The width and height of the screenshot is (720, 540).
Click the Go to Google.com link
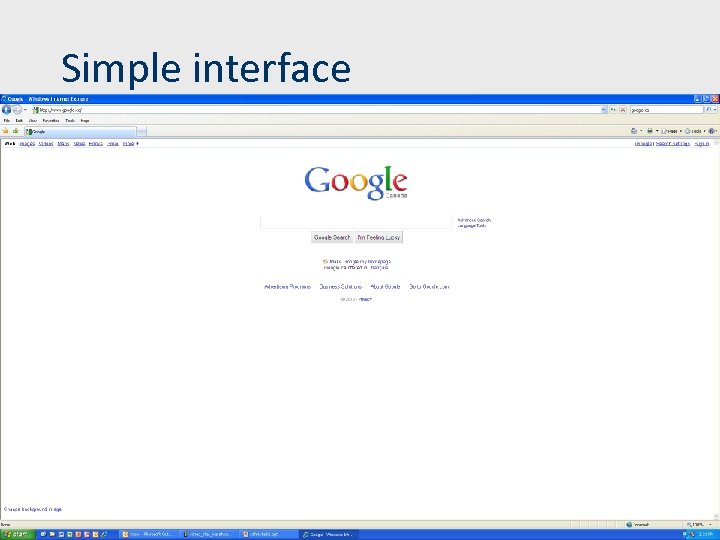point(429,287)
